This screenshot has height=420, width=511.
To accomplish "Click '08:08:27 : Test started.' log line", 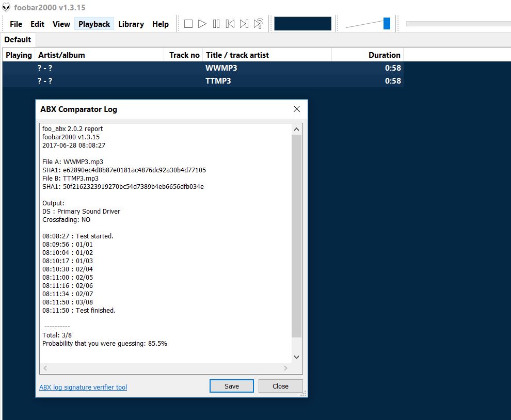I will pos(78,236).
